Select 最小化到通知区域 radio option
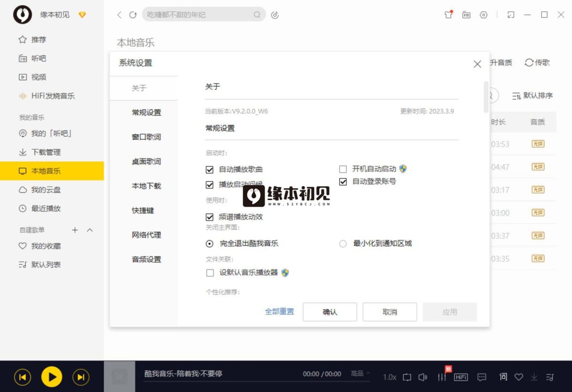The height and width of the screenshot is (392, 572). (343, 243)
